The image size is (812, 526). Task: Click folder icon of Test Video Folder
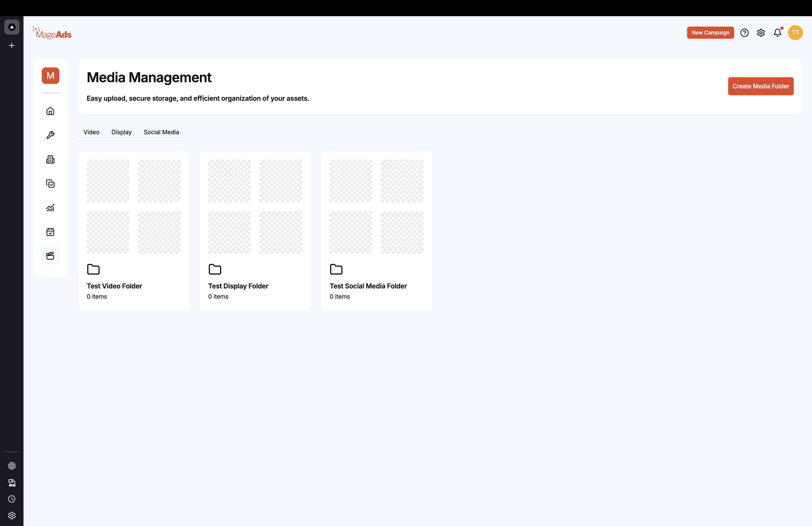tap(93, 269)
